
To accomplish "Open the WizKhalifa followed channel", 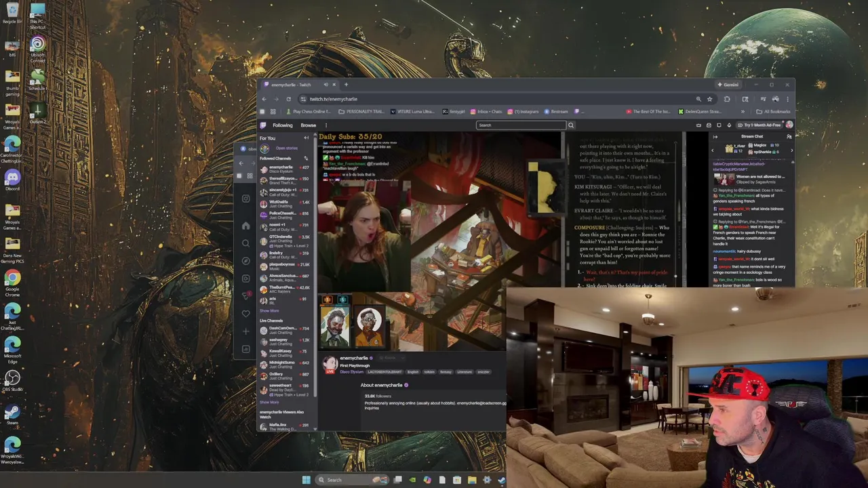I will click(x=285, y=204).
